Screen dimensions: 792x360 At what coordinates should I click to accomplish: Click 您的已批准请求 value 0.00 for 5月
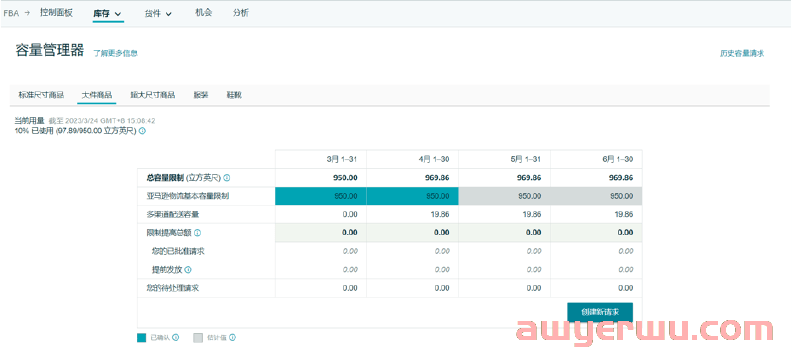[534, 251]
